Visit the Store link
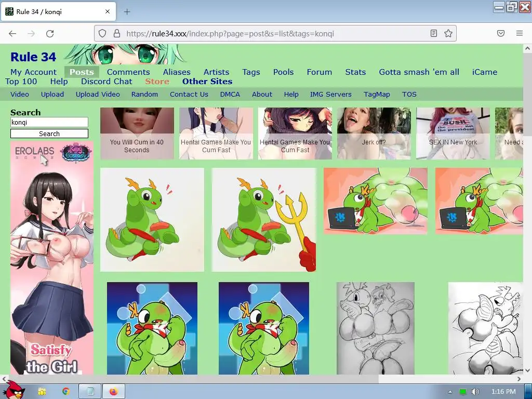 tap(157, 82)
